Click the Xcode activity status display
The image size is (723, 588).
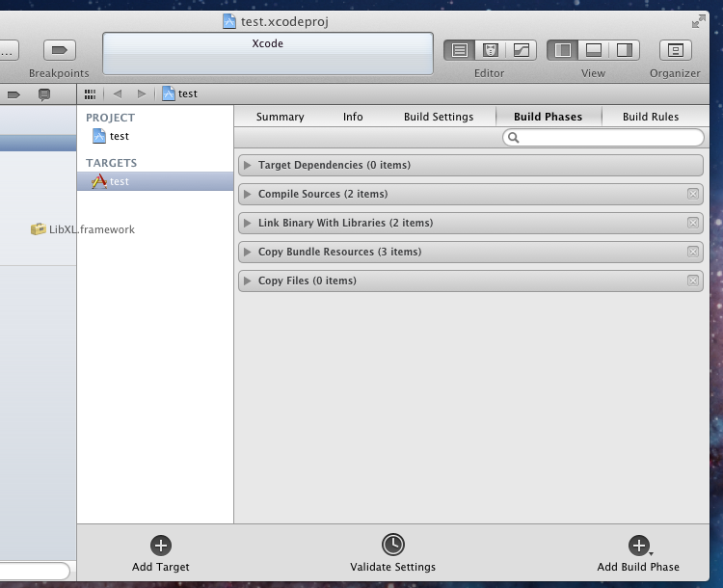(267, 53)
